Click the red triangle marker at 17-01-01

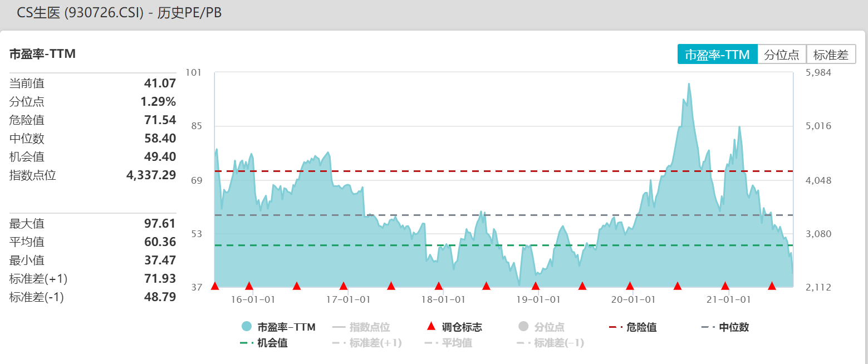(x=344, y=286)
